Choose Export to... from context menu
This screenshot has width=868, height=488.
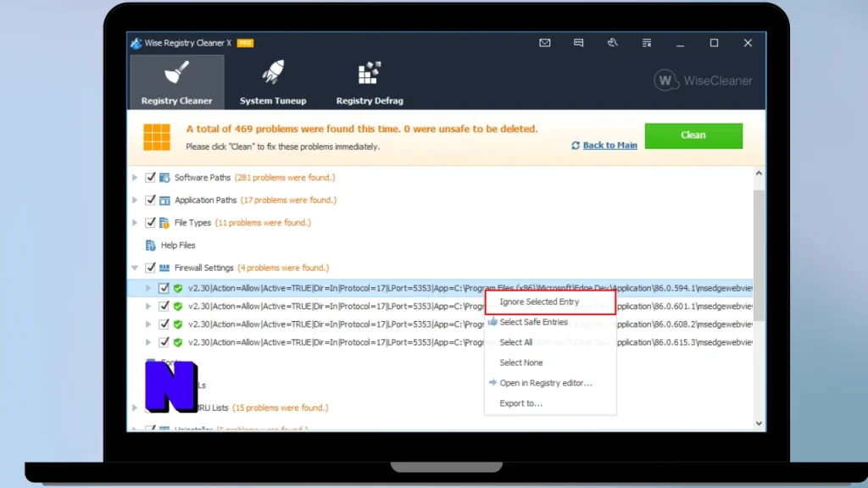(550, 403)
